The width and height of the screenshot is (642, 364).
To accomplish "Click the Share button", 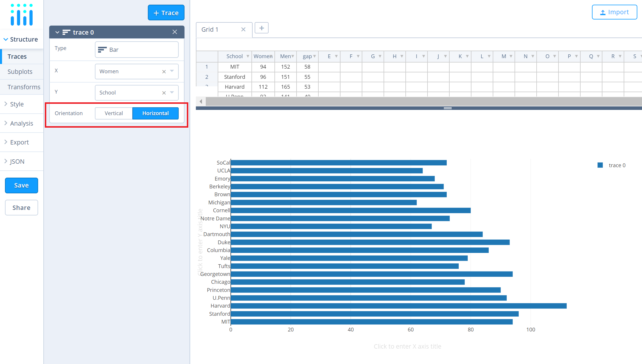I will (x=22, y=208).
